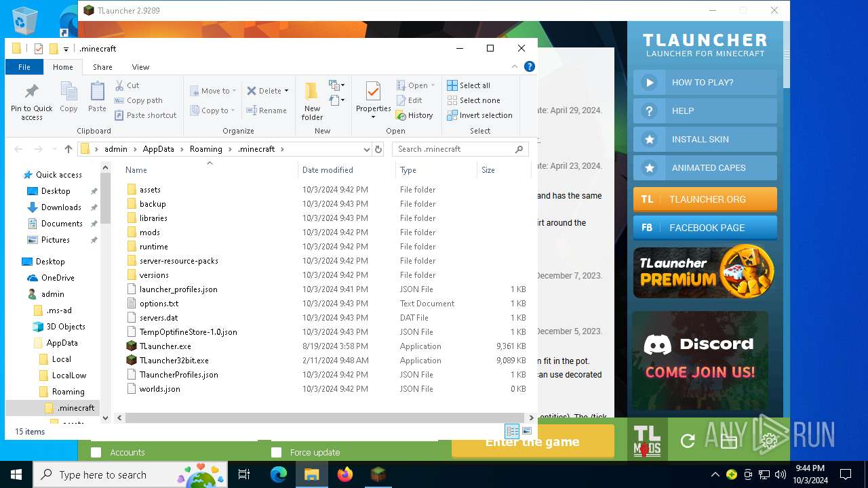Screen dimensions: 868x488
Task: Toggle the Force update checkbox
Action: tap(276, 452)
